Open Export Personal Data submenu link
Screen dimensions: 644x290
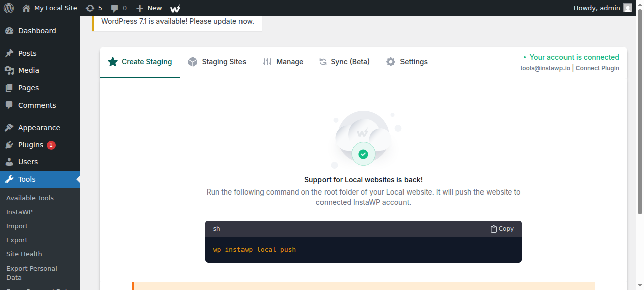(32, 273)
